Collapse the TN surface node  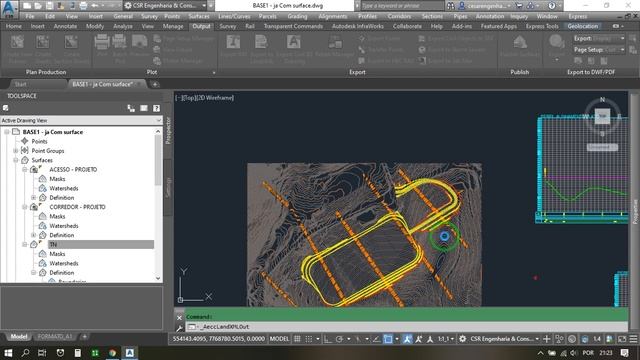tap(24, 244)
